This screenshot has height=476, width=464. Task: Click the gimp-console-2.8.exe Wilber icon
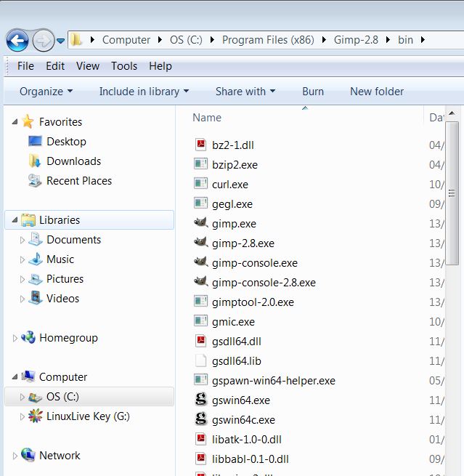click(x=200, y=281)
